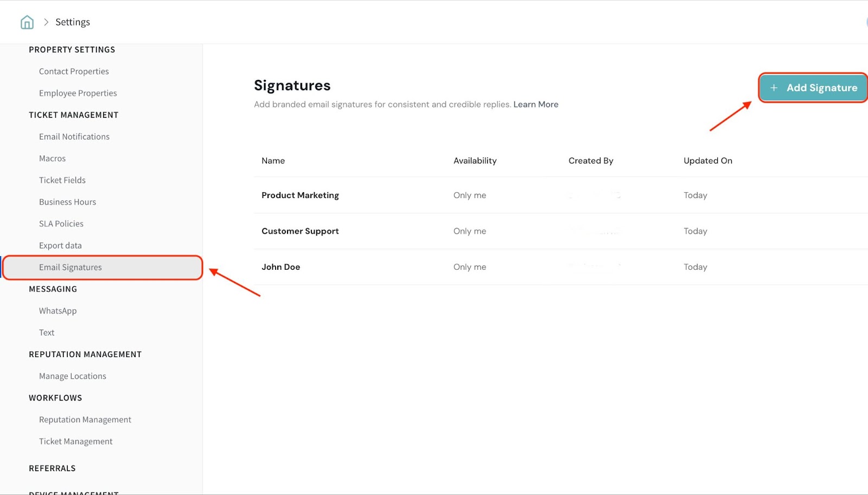Open WhatsApp messaging settings
This screenshot has height=495, width=868.
[x=58, y=311]
